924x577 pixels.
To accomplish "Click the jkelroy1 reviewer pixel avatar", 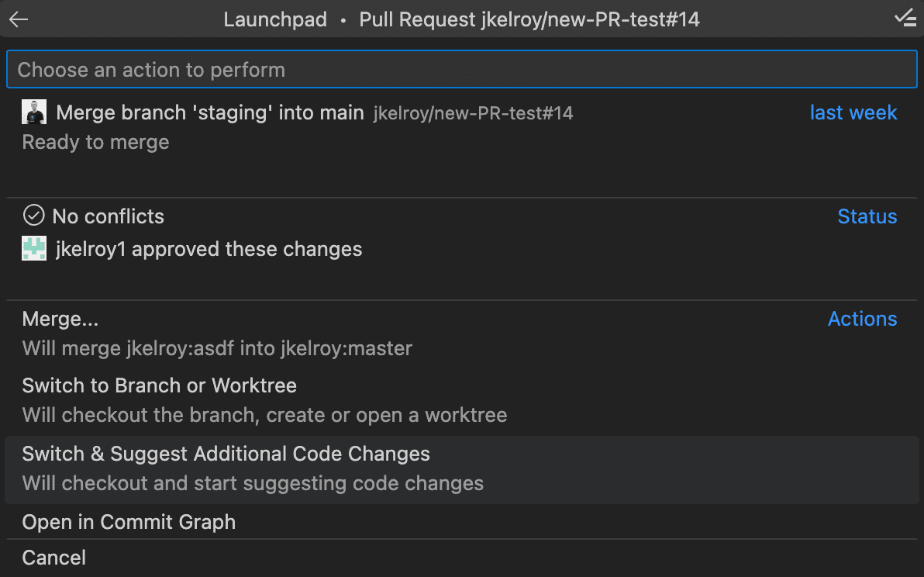I will point(34,249).
